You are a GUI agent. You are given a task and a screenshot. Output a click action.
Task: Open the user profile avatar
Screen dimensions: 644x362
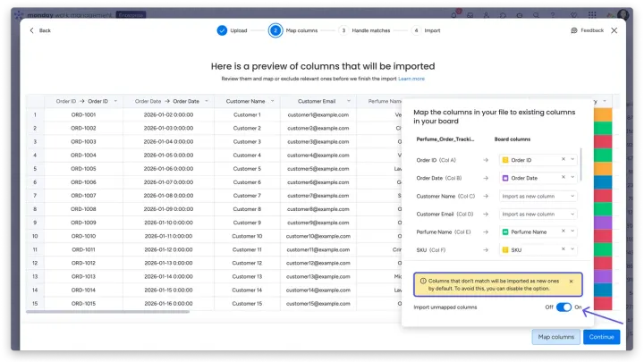pyautogui.click(x=623, y=15)
